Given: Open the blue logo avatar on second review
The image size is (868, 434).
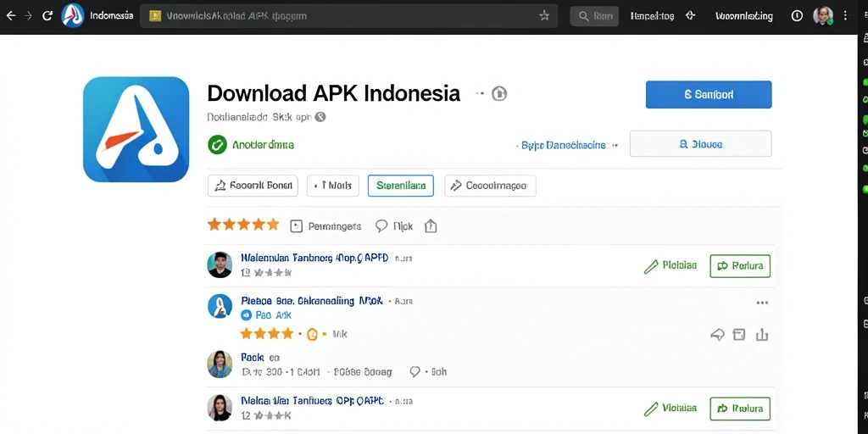Looking at the screenshot, I should 220,306.
